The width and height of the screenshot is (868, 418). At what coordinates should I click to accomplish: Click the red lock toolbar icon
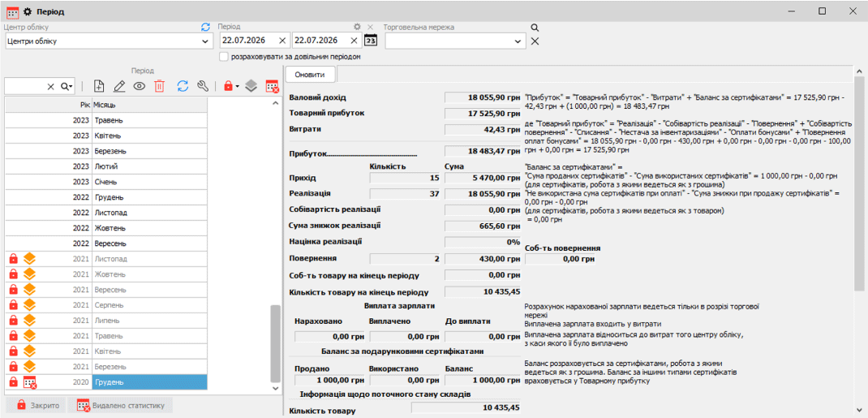point(227,86)
